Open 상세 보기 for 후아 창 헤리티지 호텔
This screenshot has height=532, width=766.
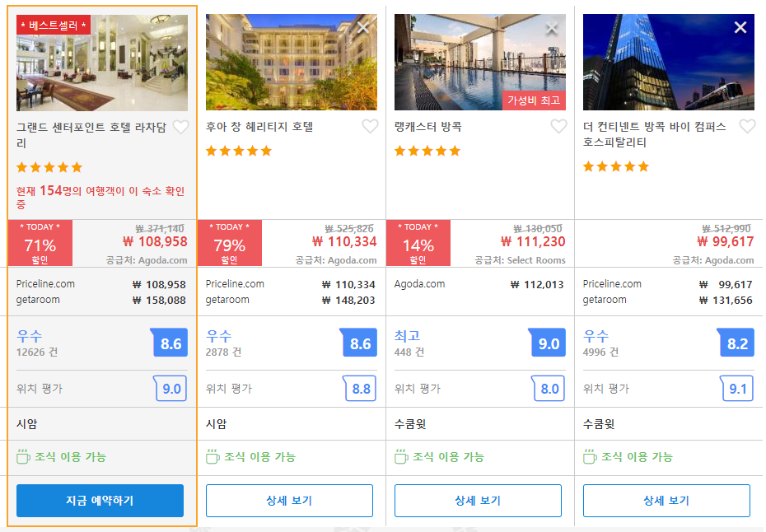pos(289,500)
